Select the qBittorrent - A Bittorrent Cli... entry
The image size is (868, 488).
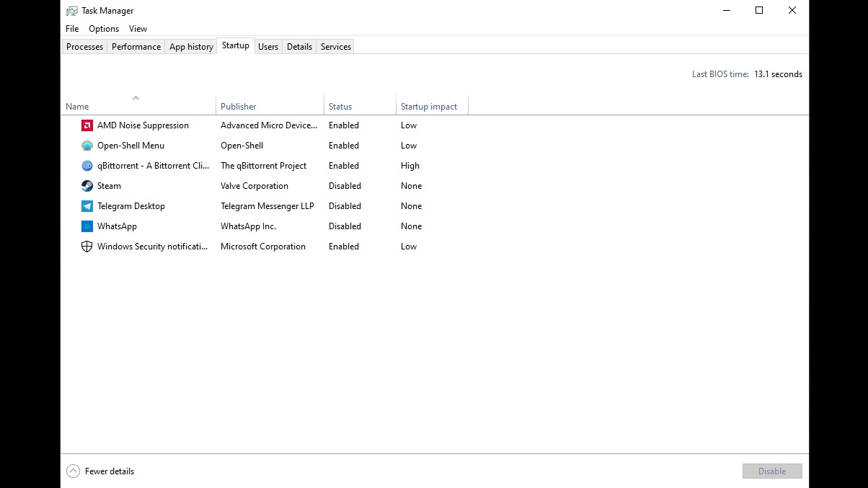(154, 166)
